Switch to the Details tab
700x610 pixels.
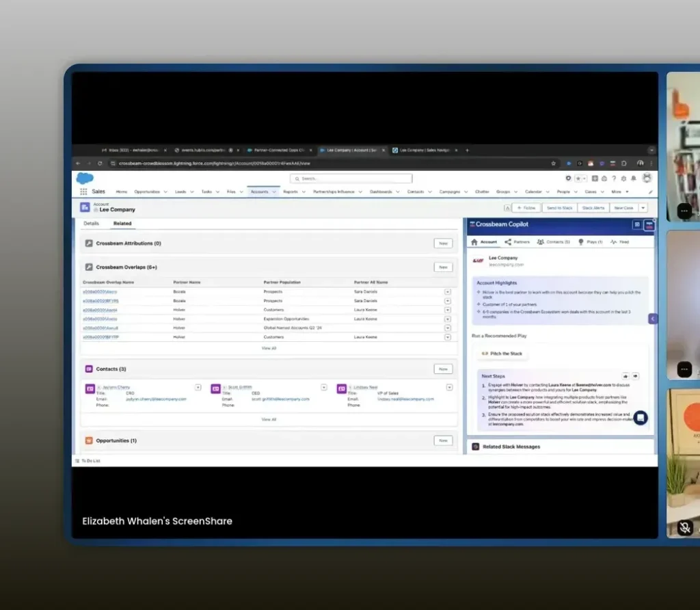tap(92, 224)
